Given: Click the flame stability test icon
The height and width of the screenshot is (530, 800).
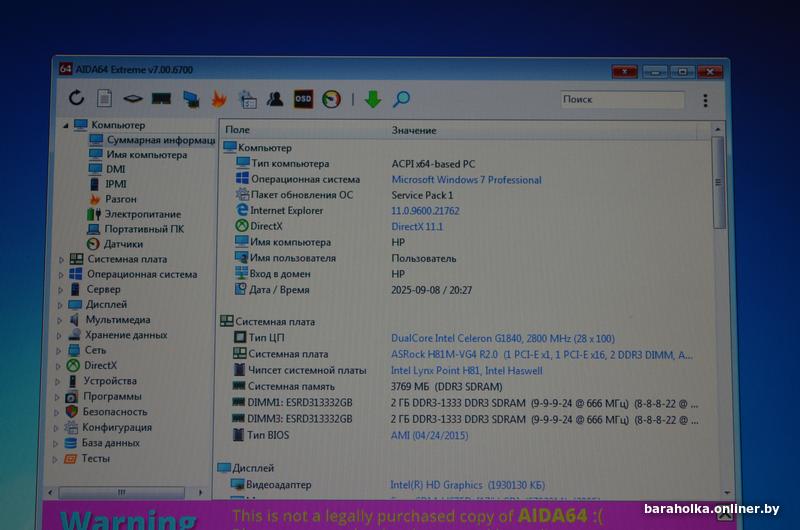Looking at the screenshot, I should tap(219, 99).
